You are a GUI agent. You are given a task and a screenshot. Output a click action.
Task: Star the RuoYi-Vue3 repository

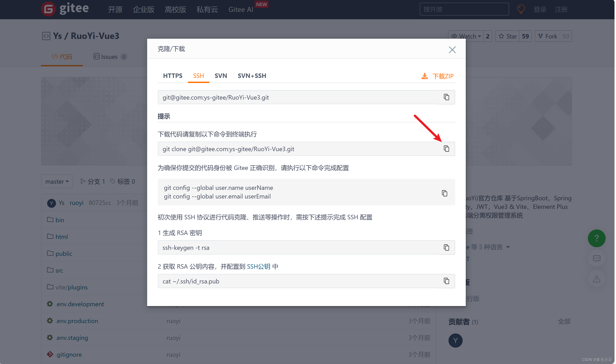click(x=508, y=36)
